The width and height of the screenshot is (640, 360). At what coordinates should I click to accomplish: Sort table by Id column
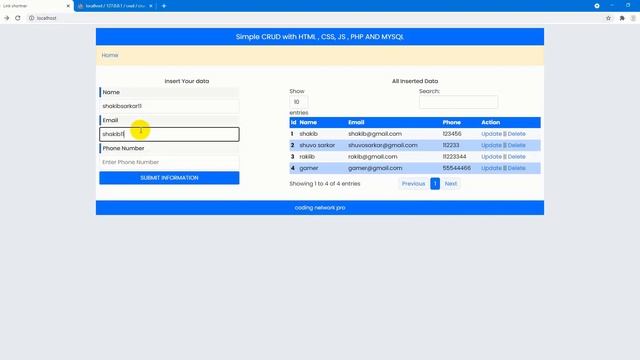click(x=293, y=122)
